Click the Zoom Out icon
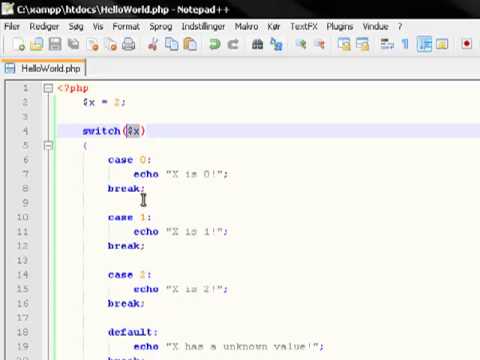Image resolution: width=480 pixels, height=360 pixels. (319, 44)
